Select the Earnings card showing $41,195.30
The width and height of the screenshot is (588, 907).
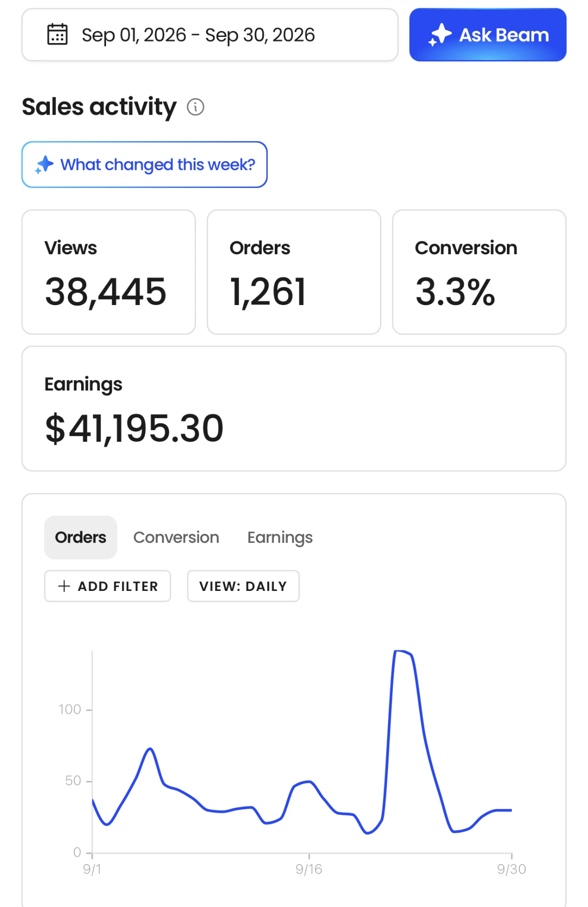[294, 409]
